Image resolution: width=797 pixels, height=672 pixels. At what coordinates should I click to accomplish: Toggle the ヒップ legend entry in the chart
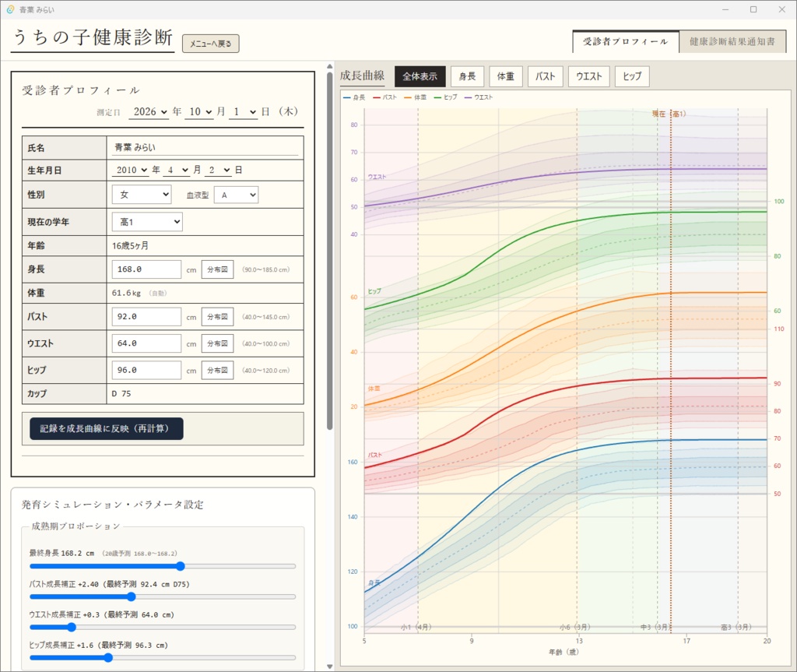[446, 97]
